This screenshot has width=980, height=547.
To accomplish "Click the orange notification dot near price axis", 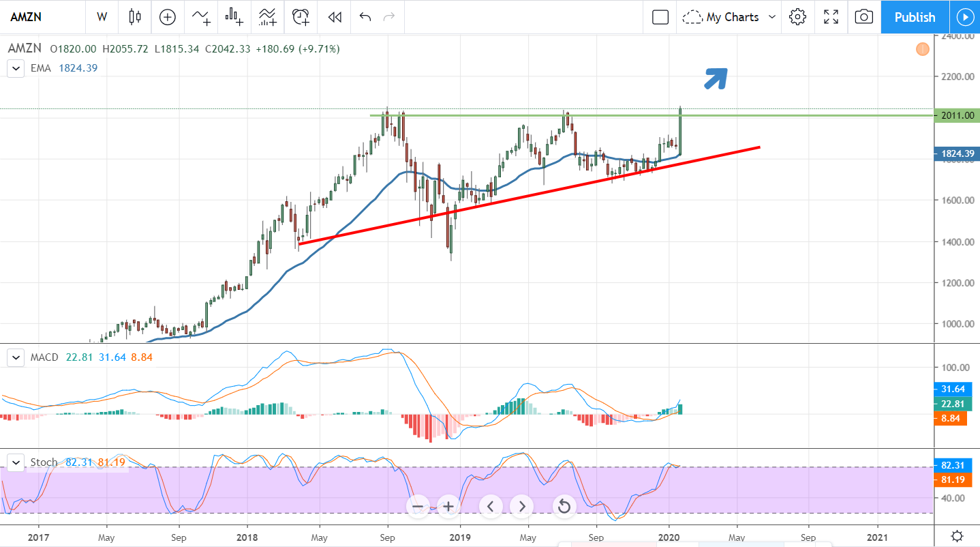I will (x=923, y=49).
